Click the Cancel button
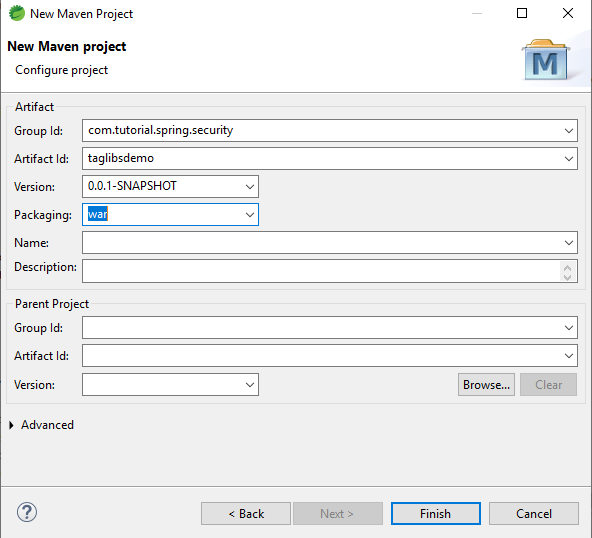Image resolution: width=592 pixels, height=538 pixels. click(x=534, y=513)
